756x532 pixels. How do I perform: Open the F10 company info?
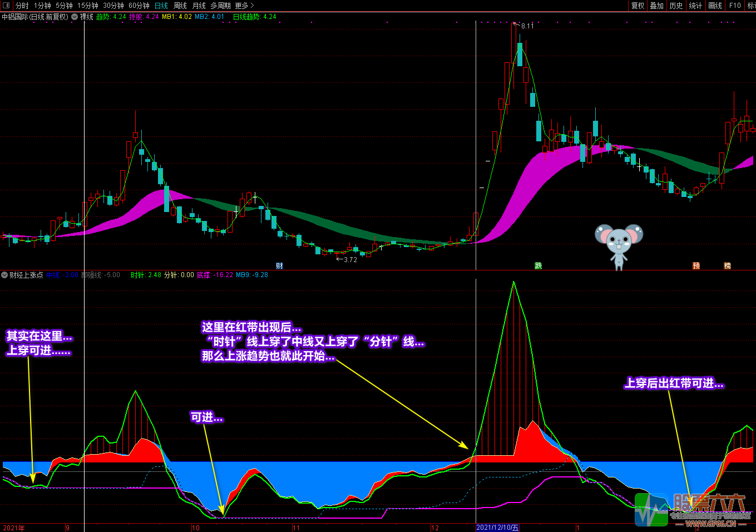[x=735, y=6]
